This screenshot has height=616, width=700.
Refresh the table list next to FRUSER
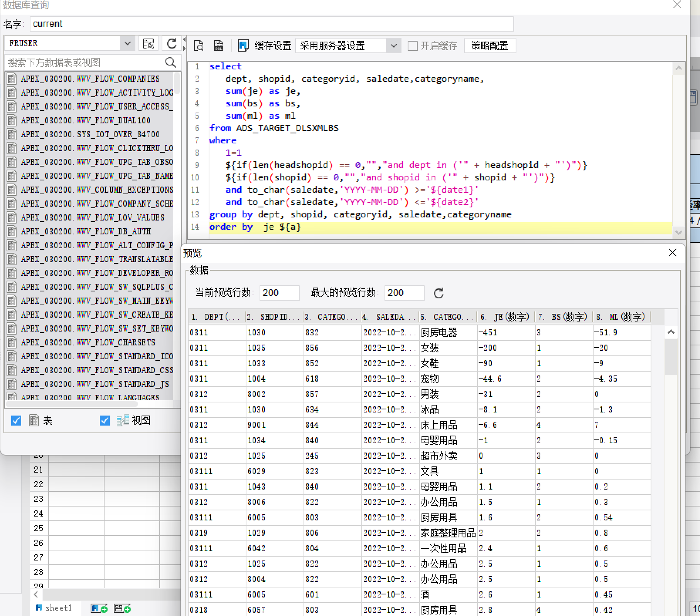172,44
